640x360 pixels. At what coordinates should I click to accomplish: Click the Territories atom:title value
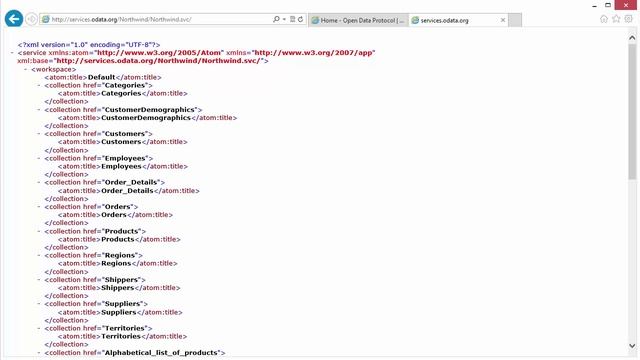pyautogui.click(x=121, y=336)
